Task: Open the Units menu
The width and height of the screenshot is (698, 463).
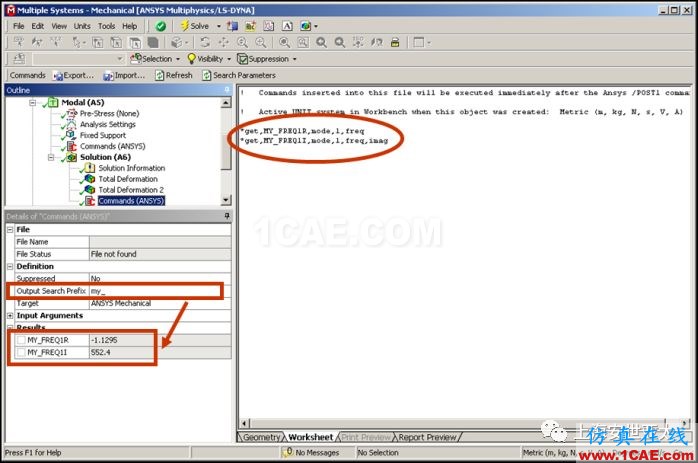Action: tap(82, 26)
